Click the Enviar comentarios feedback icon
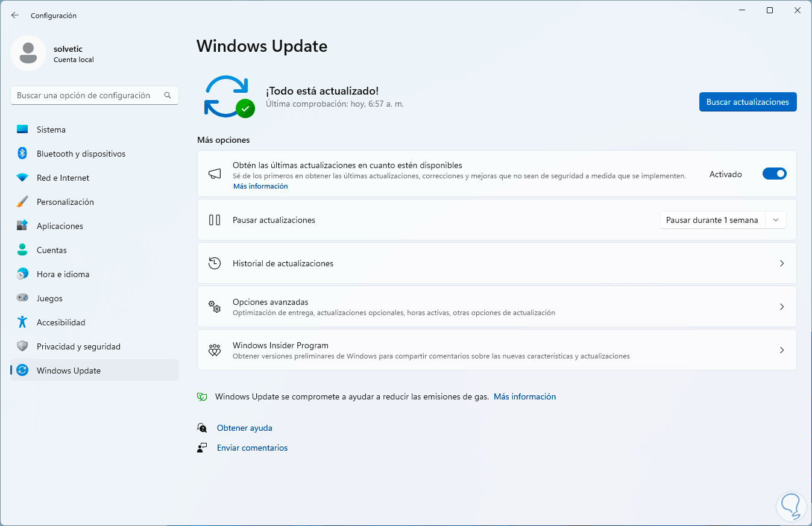This screenshot has height=526, width=812. point(202,448)
